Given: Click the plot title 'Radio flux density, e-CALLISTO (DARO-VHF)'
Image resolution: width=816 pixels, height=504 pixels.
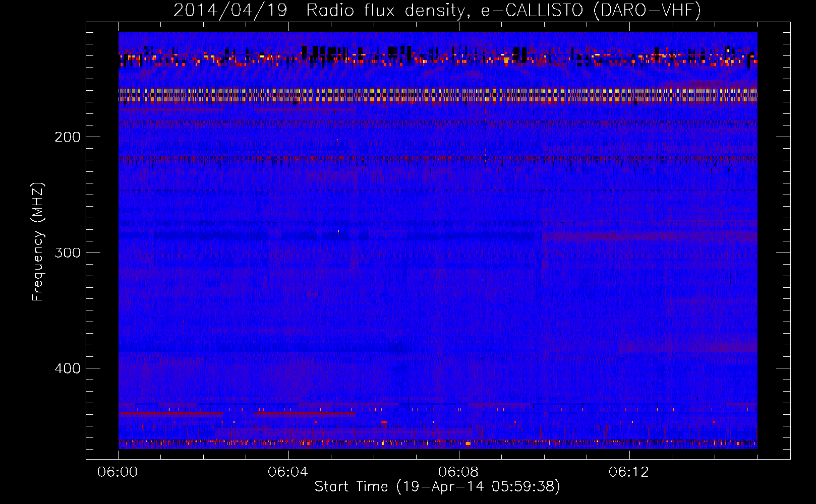Looking at the screenshot, I should click(x=503, y=10).
